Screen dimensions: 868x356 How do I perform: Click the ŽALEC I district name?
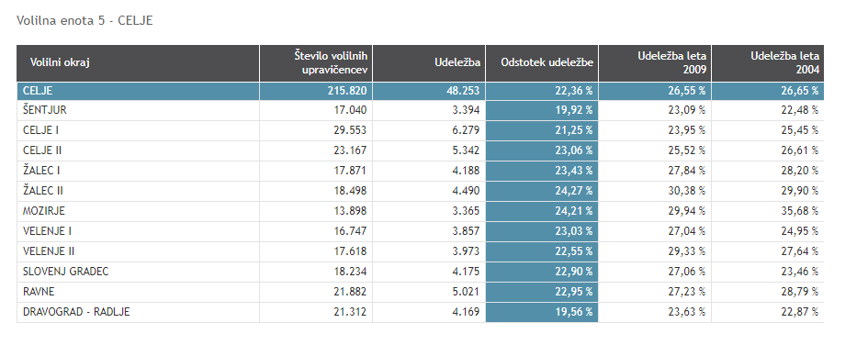[41, 171]
